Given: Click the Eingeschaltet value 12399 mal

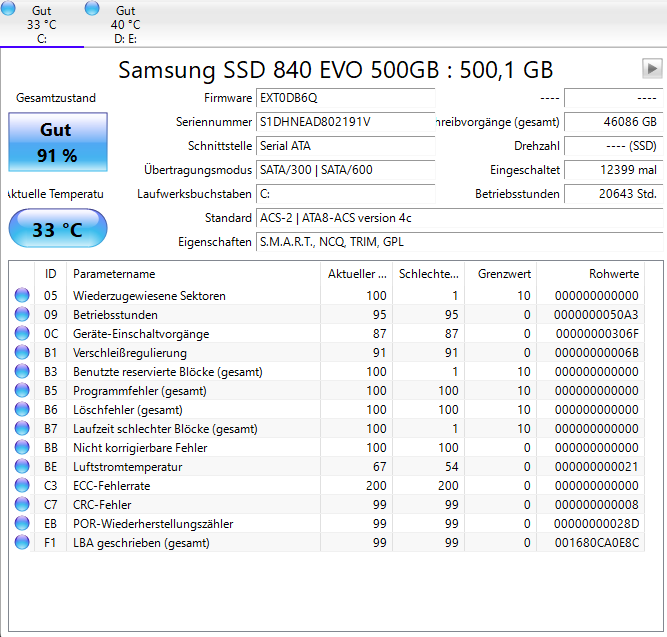Looking at the screenshot, I should (x=613, y=170).
